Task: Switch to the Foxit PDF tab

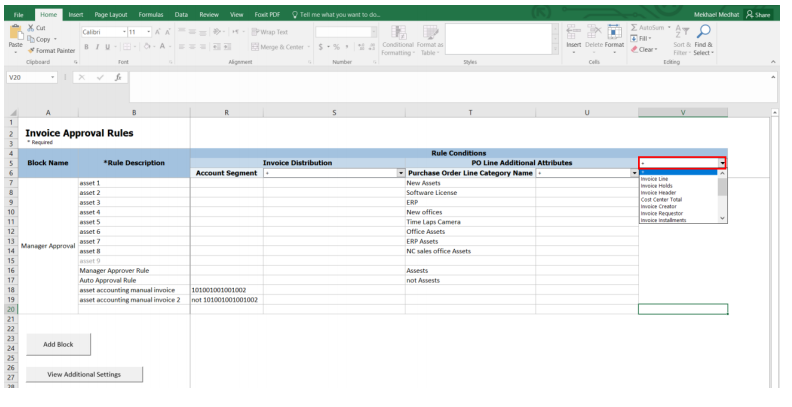Action: coord(267,15)
